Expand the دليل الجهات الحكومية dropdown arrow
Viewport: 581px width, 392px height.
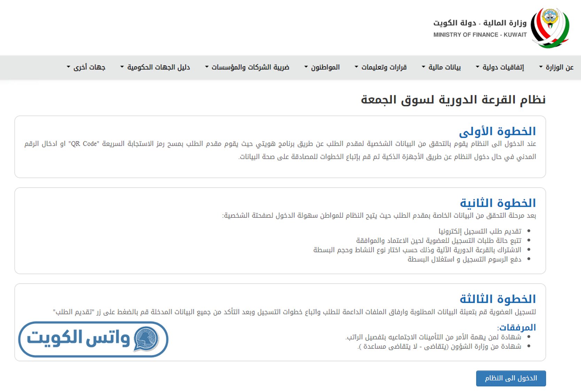point(122,67)
